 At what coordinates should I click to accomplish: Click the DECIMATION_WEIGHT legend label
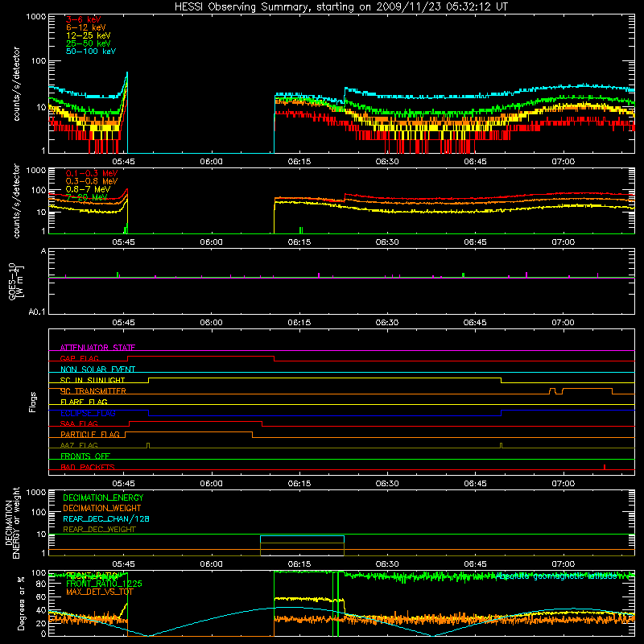(x=102, y=508)
